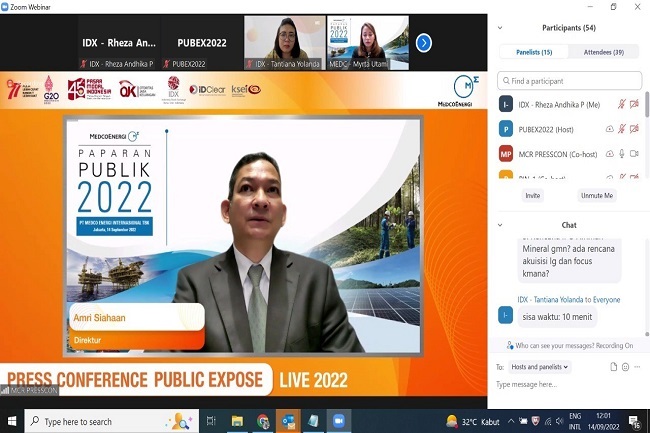Click the IDX - Rheza Andhika P avatar

pyautogui.click(x=506, y=104)
